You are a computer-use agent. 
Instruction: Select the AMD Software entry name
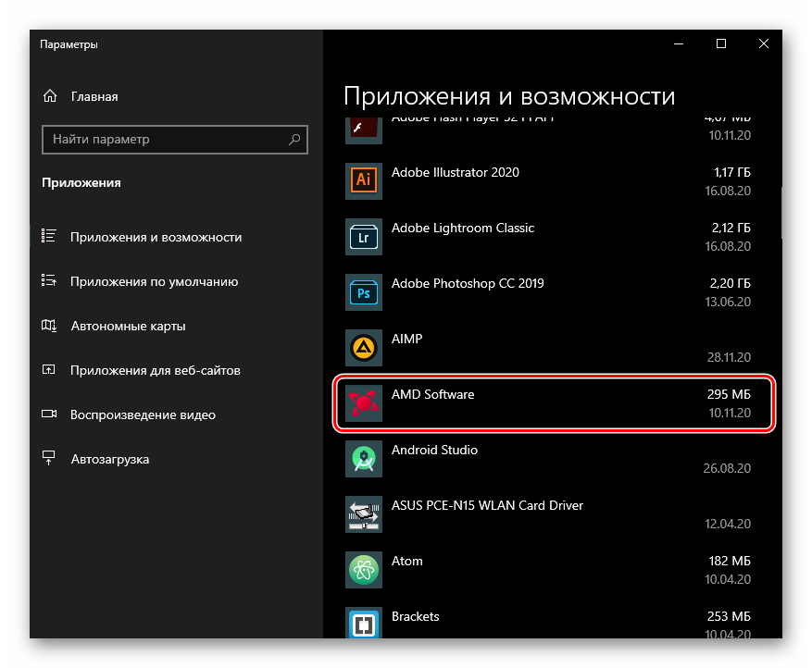433,394
